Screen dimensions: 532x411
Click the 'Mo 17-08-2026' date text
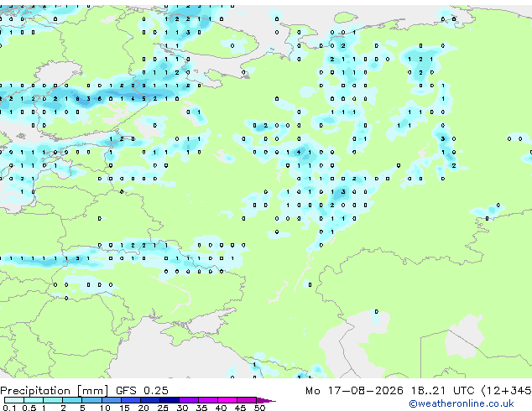point(354,391)
